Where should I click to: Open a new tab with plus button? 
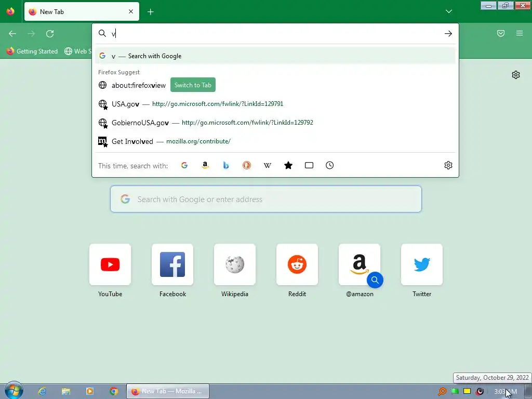click(150, 12)
